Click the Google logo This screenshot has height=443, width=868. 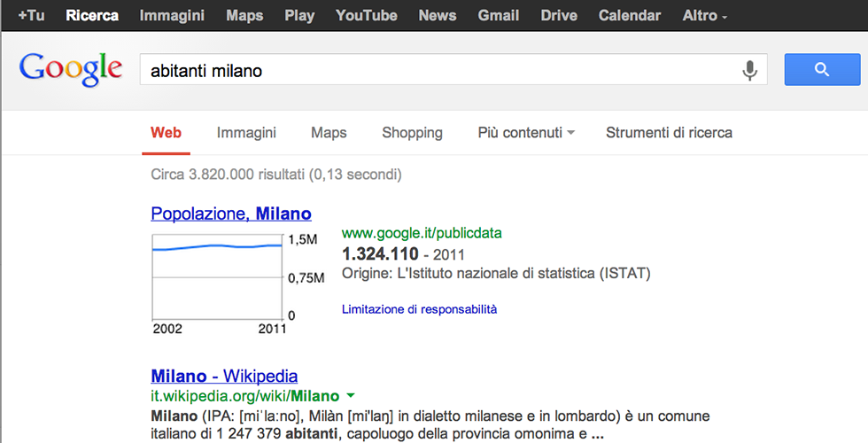click(x=71, y=69)
